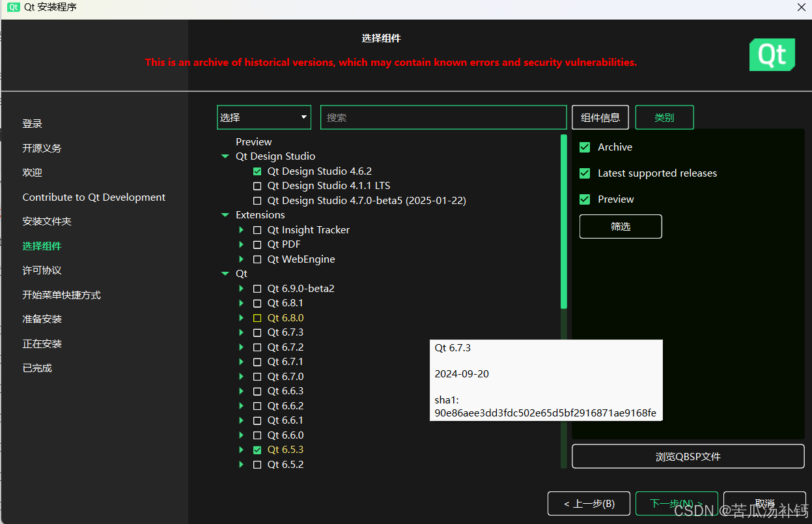Click the 搜索 search field

(x=443, y=117)
